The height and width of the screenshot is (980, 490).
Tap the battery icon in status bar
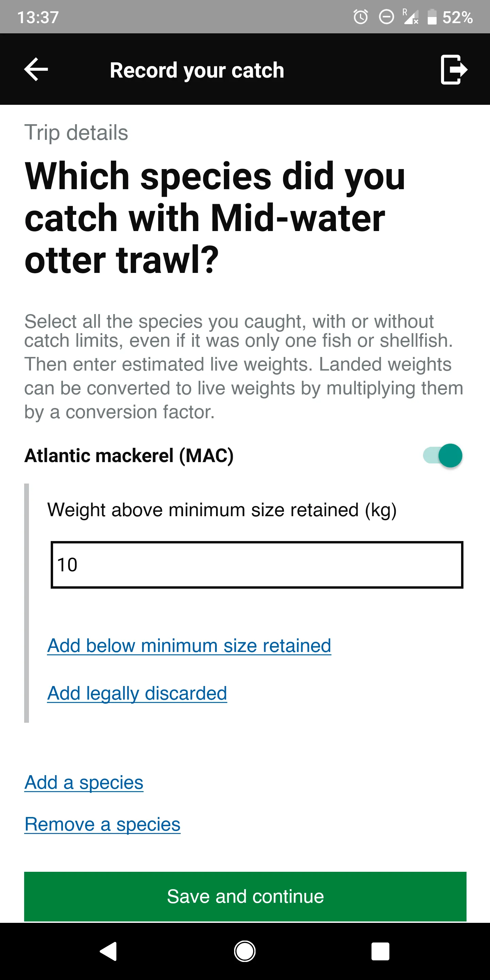(x=432, y=17)
